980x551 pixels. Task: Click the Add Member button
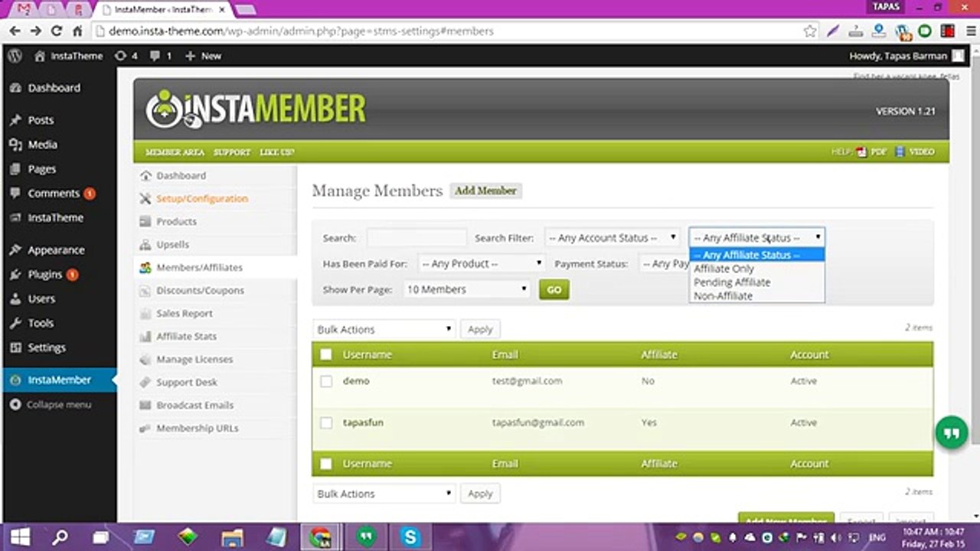(485, 191)
